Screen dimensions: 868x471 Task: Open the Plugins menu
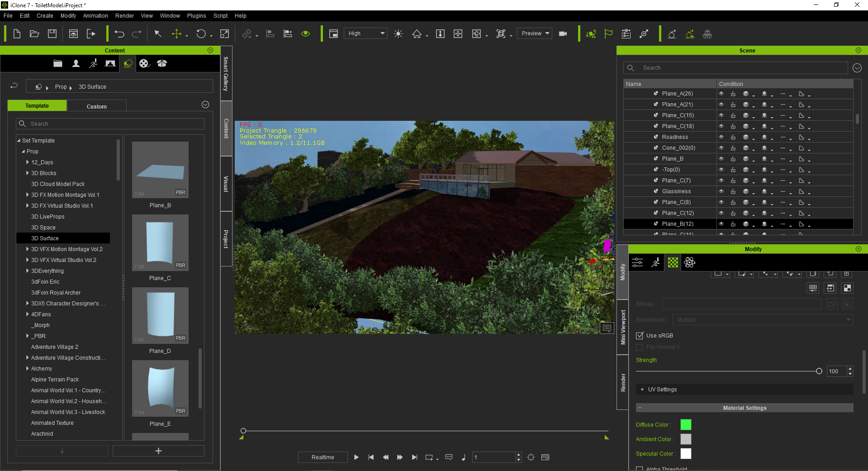(196, 16)
